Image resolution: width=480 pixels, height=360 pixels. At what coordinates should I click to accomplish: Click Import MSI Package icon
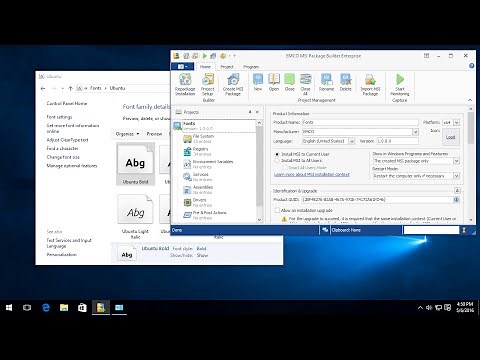(370, 84)
